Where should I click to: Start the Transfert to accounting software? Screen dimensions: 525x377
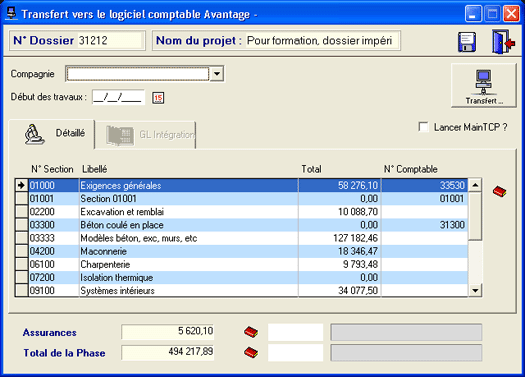tap(483, 86)
